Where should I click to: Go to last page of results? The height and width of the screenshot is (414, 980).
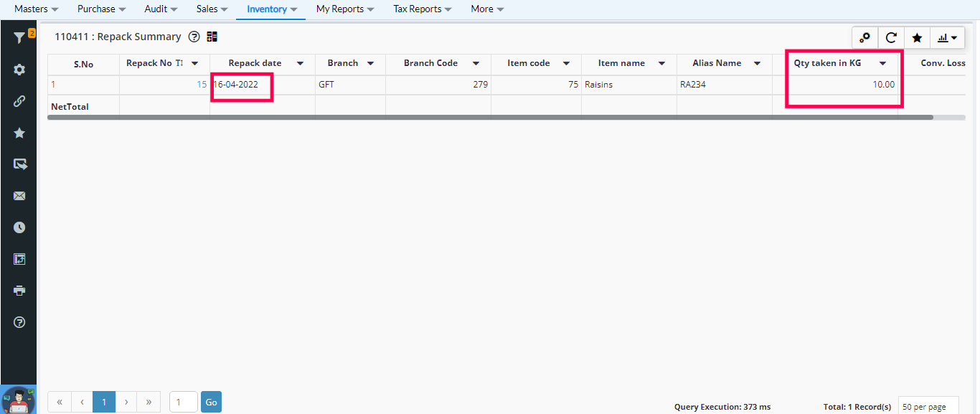(149, 402)
